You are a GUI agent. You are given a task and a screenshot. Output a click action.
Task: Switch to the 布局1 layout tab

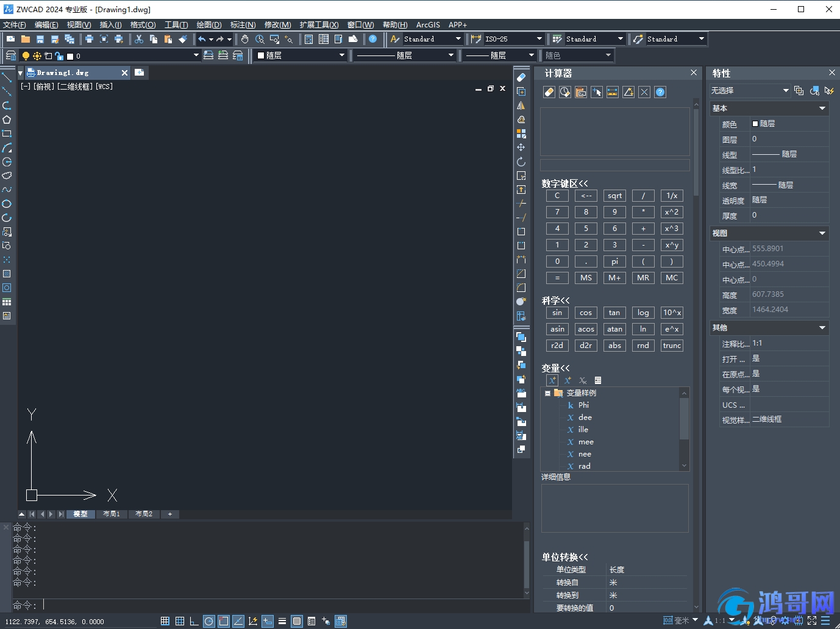click(x=112, y=514)
